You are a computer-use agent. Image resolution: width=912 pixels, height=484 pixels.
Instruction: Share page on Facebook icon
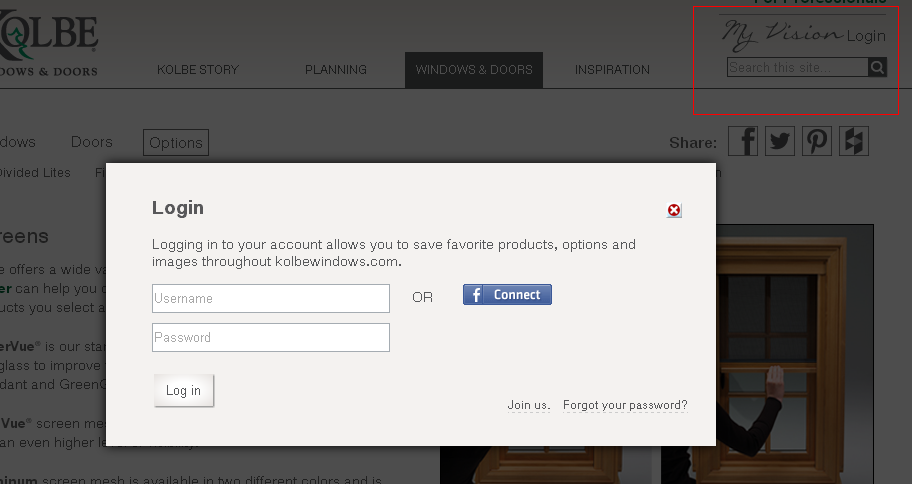pyautogui.click(x=743, y=142)
